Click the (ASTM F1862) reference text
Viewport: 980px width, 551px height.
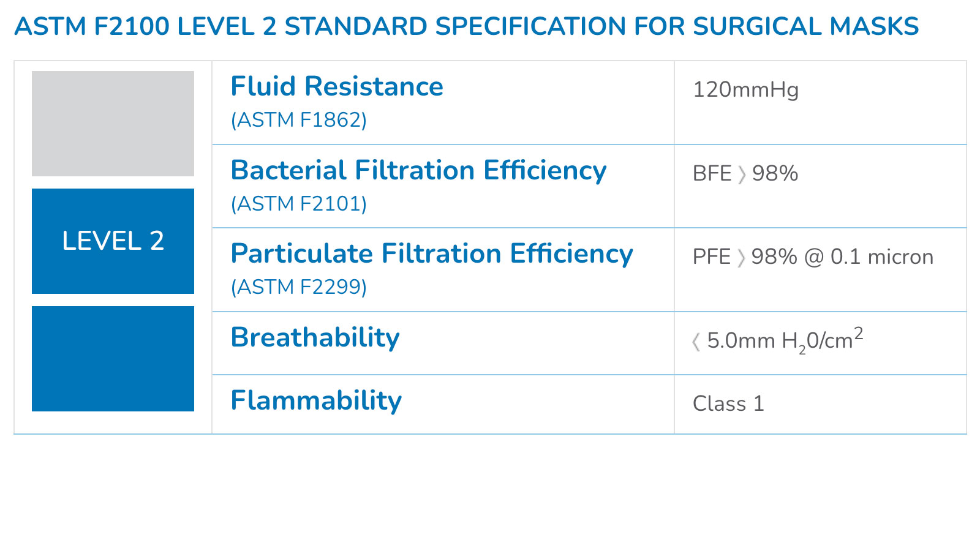299,120
